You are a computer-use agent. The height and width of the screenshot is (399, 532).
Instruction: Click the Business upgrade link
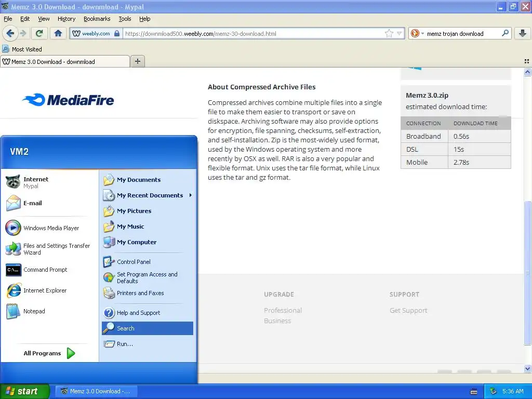(277, 321)
